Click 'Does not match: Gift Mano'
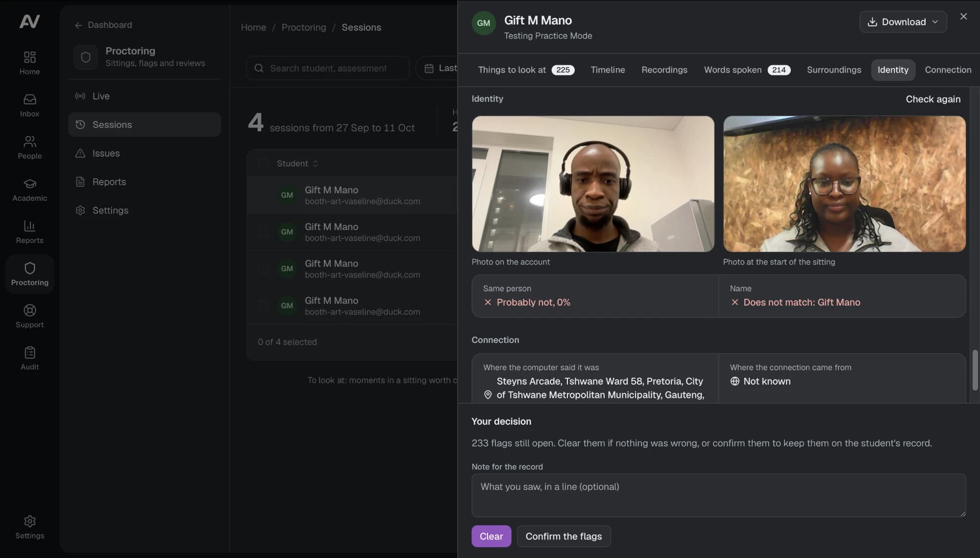980x558 pixels. pos(802,302)
